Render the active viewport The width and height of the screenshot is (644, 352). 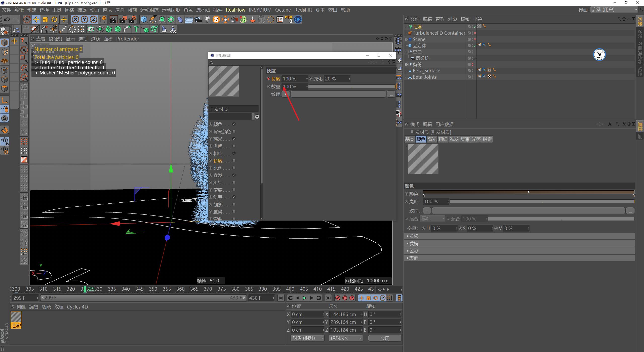pyautogui.click(x=113, y=19)
